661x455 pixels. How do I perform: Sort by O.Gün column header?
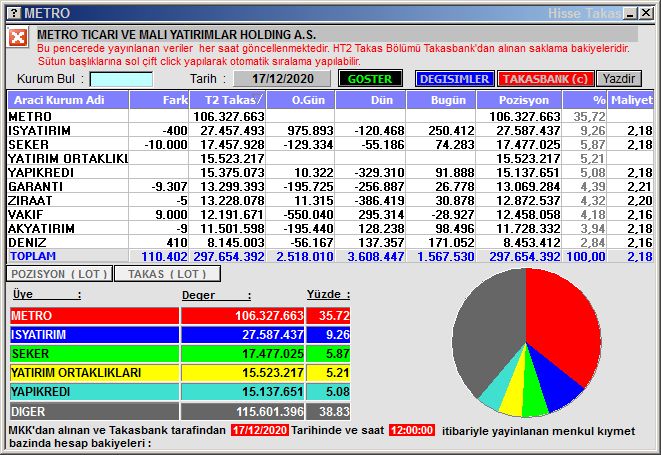point(301,100)
